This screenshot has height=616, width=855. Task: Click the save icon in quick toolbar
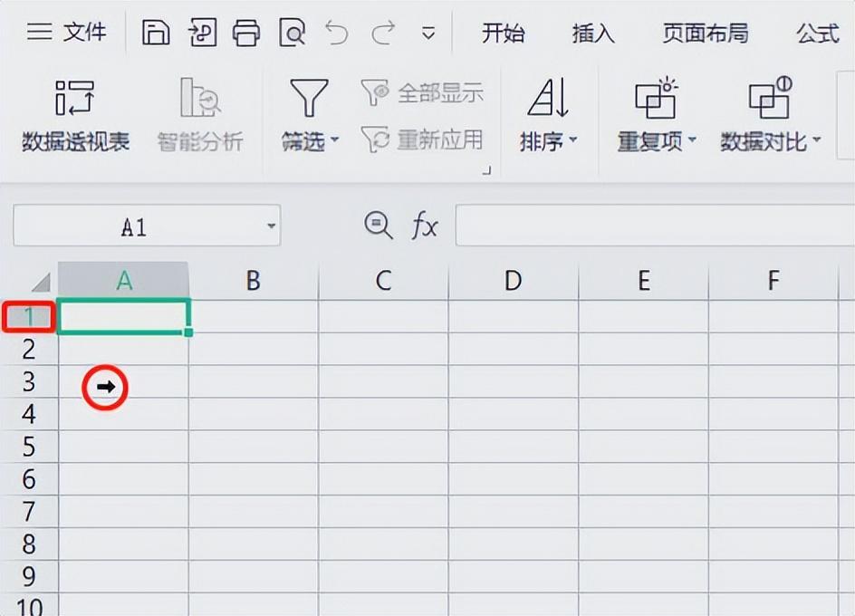(x=156, y=33)
